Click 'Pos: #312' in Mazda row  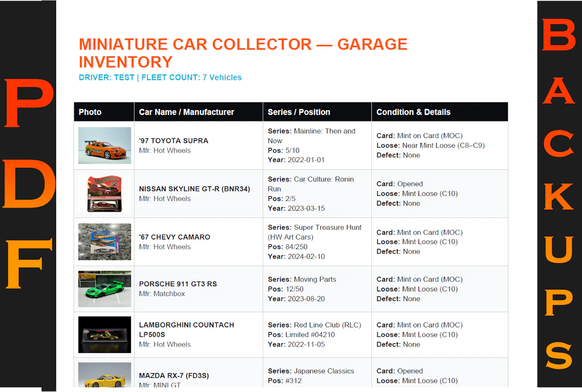point(285,381)
